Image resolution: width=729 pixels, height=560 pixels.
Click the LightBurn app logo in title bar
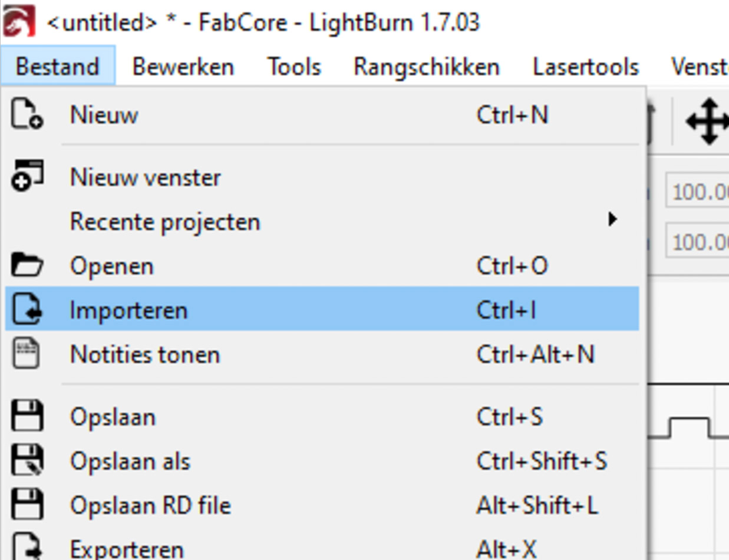(x=19, y=22)
